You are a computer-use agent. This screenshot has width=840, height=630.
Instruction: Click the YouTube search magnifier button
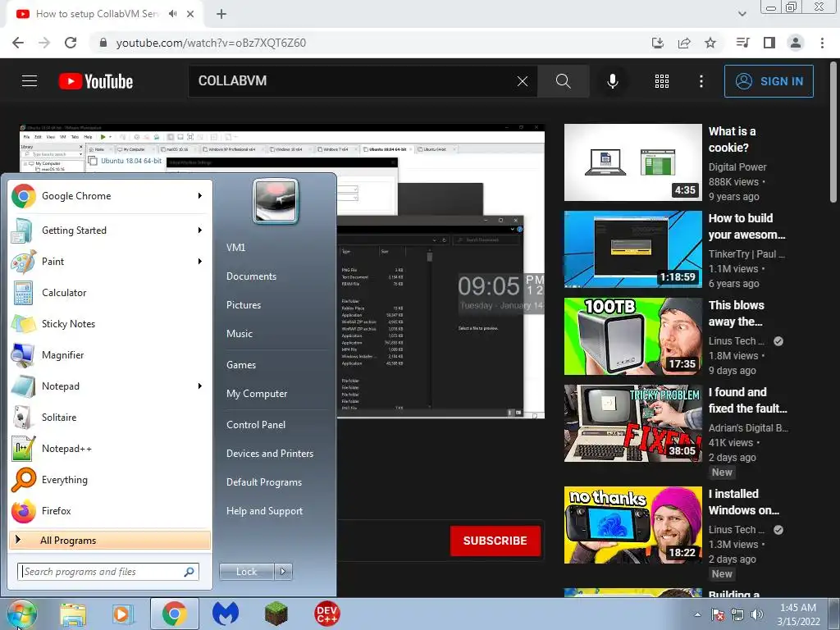(x=563, y=81)
